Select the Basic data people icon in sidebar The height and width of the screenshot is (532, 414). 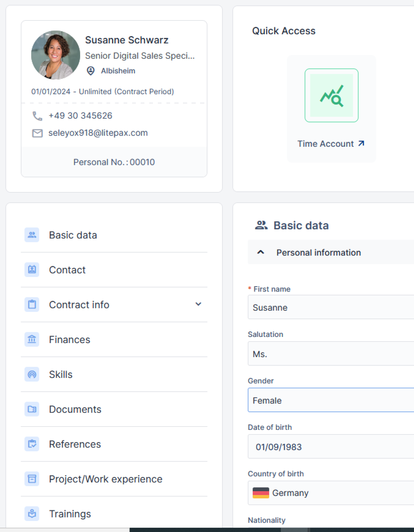coord(31,235)
